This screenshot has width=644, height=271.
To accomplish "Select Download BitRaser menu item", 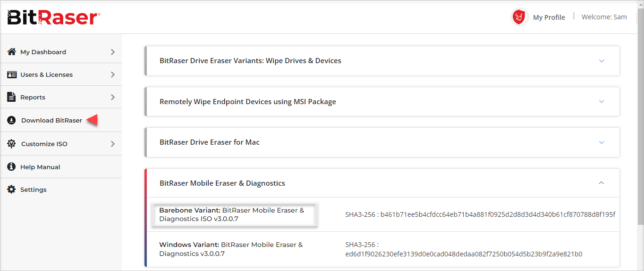I will (61, 120).
